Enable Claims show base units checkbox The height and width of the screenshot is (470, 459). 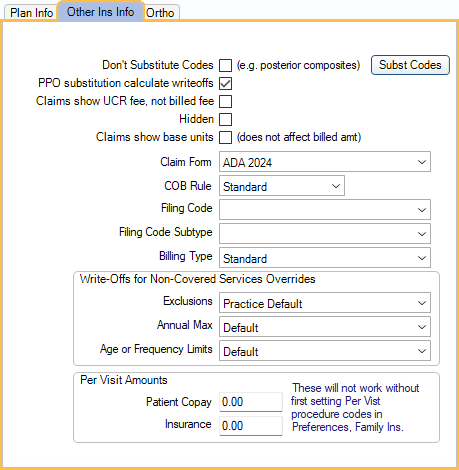(225, 137)
